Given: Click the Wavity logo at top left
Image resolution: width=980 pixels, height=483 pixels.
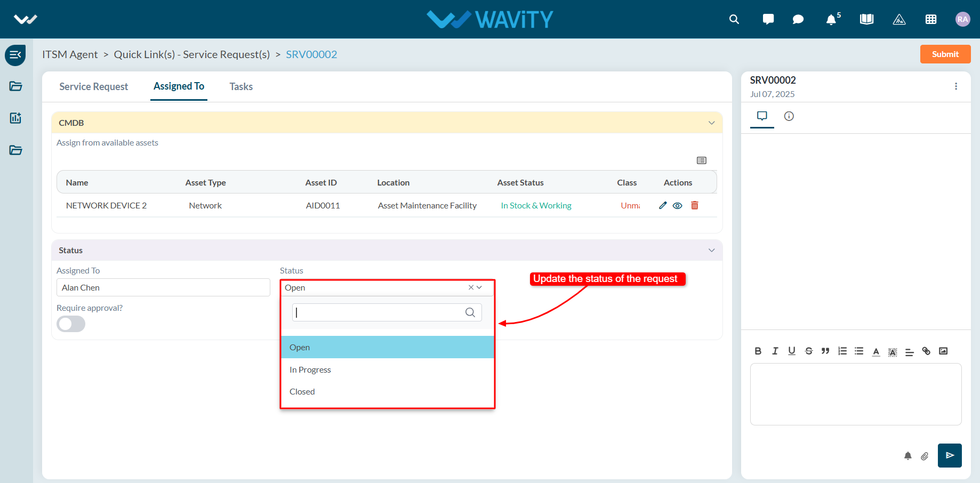Looking at the screenshot, I should (x=25, y=19).
